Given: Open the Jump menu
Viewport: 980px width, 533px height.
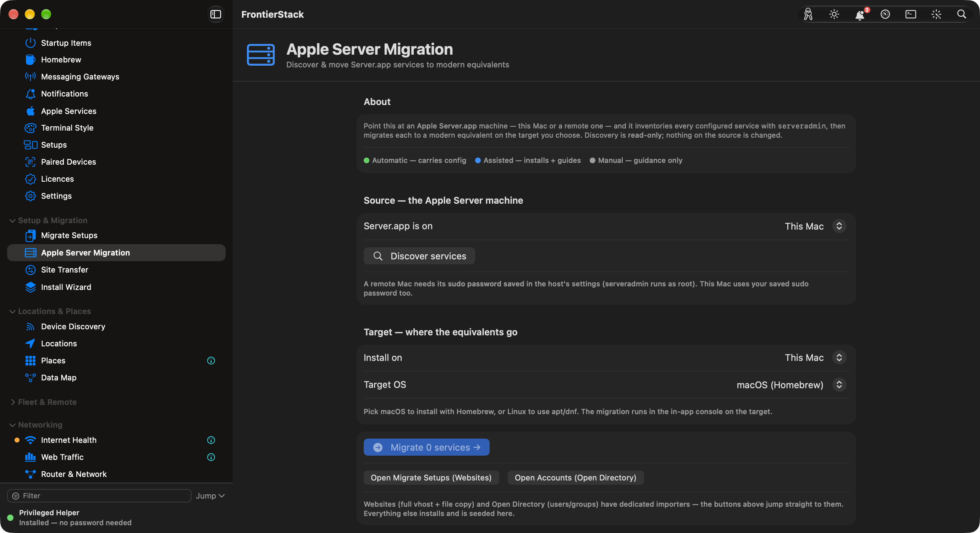Looking at the screenshot, I should (x=210, y=496).
